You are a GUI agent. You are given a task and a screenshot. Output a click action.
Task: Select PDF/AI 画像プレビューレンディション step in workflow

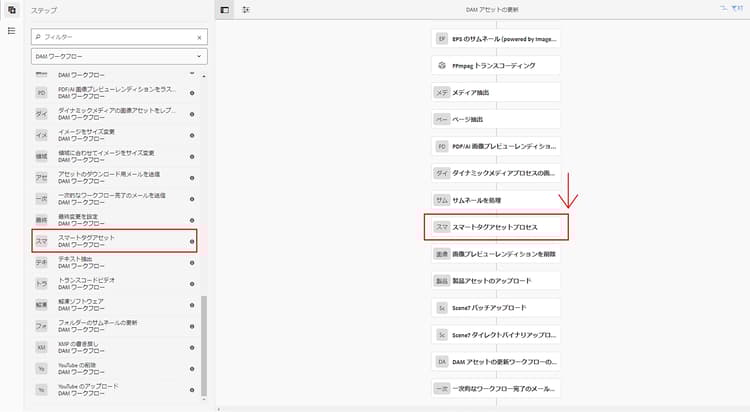click(496, 146)
